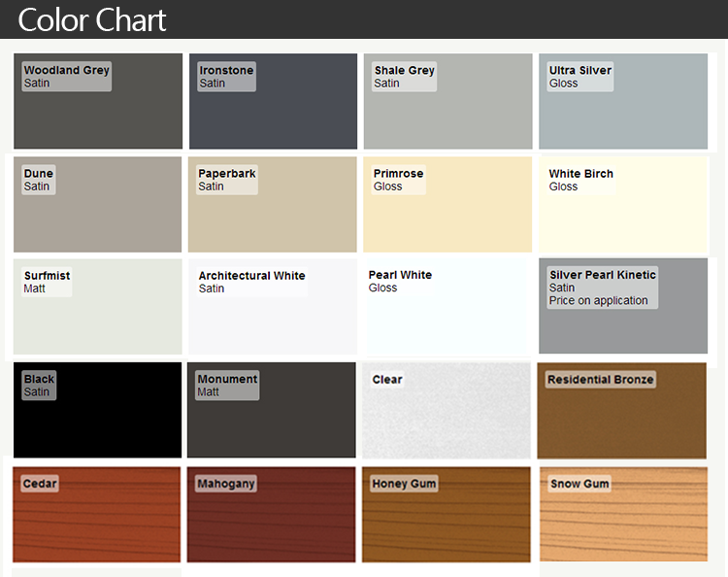Select the Woodland Grey satin swatch
The image size is (728, 577).
pos(98,102)
